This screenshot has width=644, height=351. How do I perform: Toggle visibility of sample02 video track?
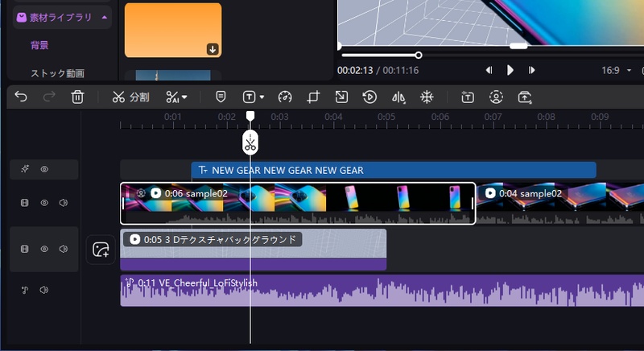click(x=44, y=203)
